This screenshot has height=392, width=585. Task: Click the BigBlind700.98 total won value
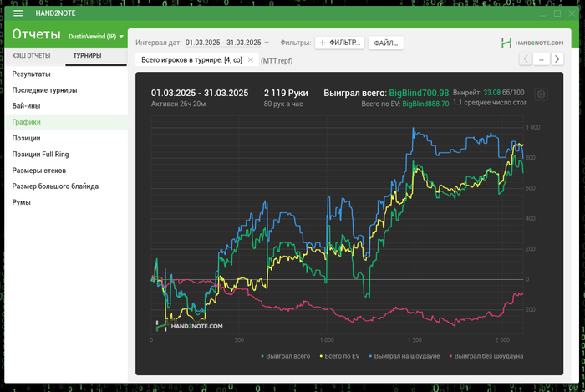coord(419,93)
